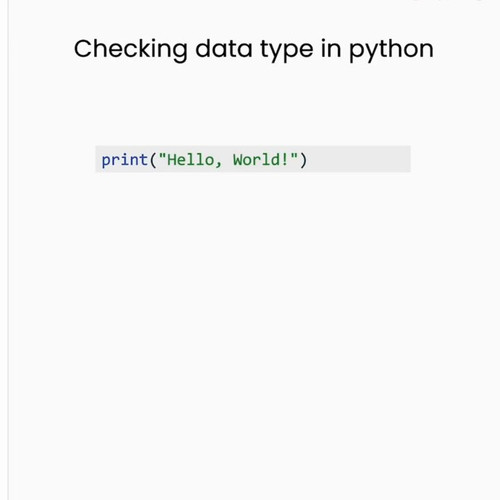
Task: Click the word "Checking" in the heading
Action: pos(130,50)
